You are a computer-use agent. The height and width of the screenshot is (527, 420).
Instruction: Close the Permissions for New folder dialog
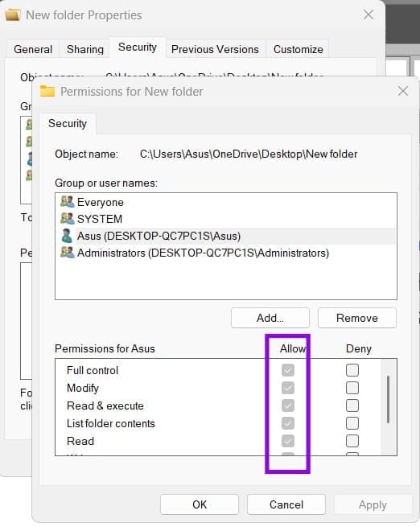pyautogui.click(x=403, y=91)
